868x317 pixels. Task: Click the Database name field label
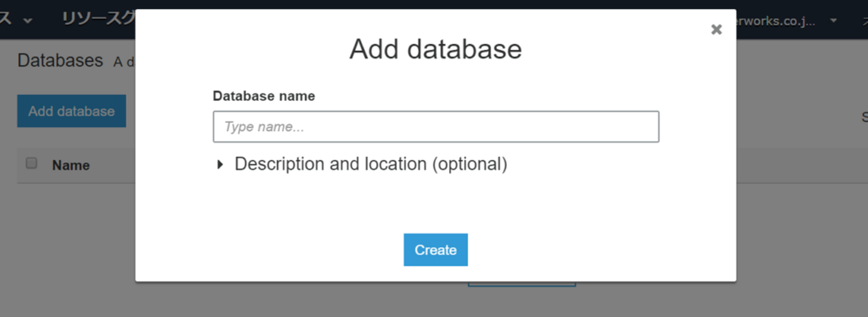263,96
